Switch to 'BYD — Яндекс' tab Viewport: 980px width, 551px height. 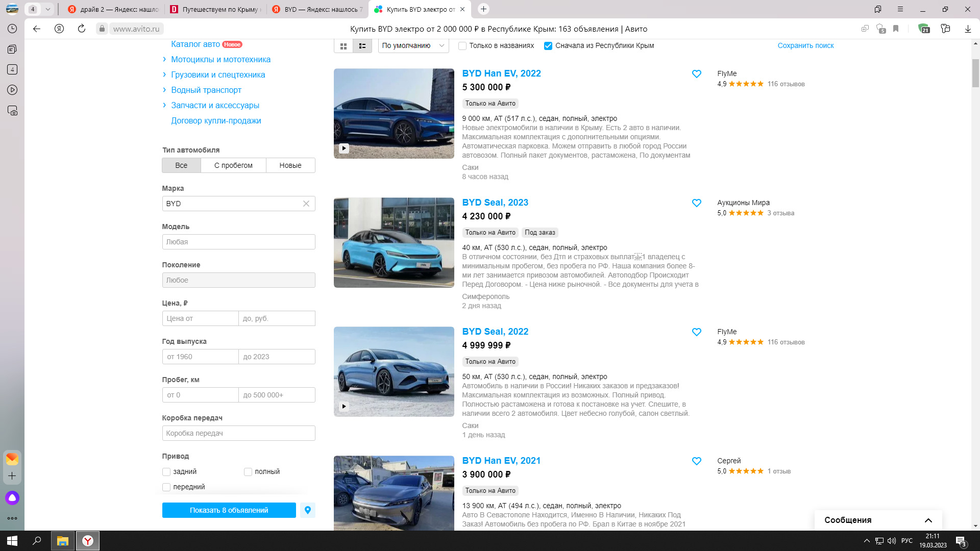tap(317, 9)
